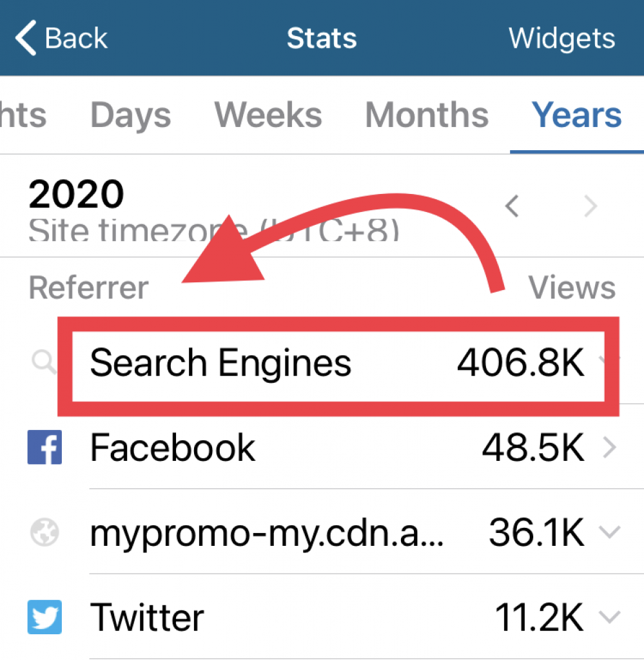Click the globe icon beside mypromo-my.cdn

44,532
